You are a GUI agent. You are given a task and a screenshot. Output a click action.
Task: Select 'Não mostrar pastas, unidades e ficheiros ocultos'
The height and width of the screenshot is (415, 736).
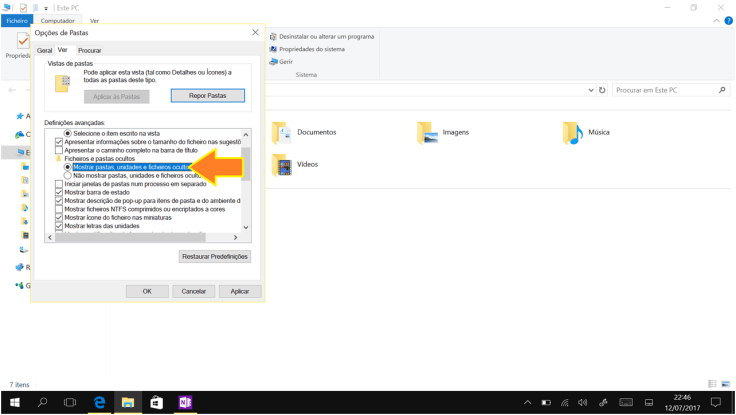coord(68,176)
